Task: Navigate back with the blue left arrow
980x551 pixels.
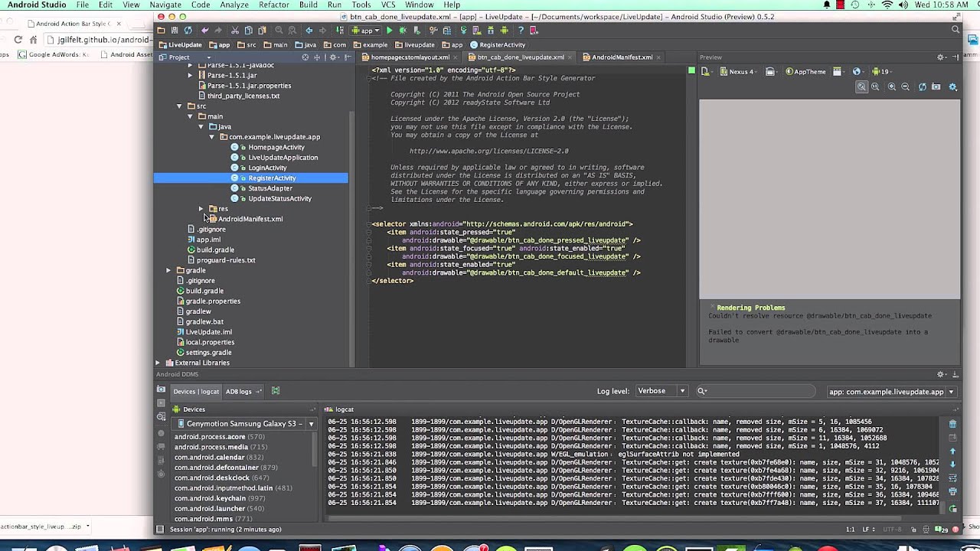Action: (x=309, y=31)
